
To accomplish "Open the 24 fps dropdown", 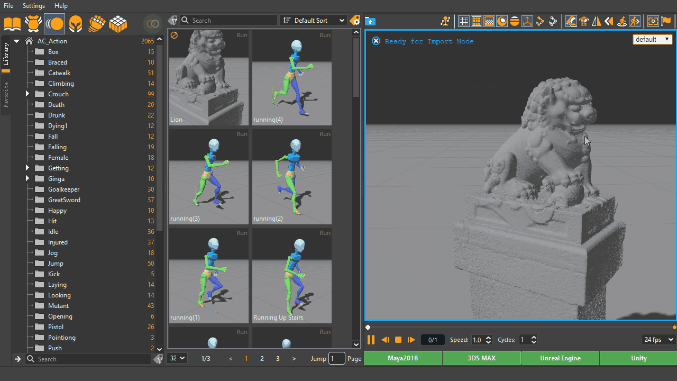I will (x=657, y=340).
